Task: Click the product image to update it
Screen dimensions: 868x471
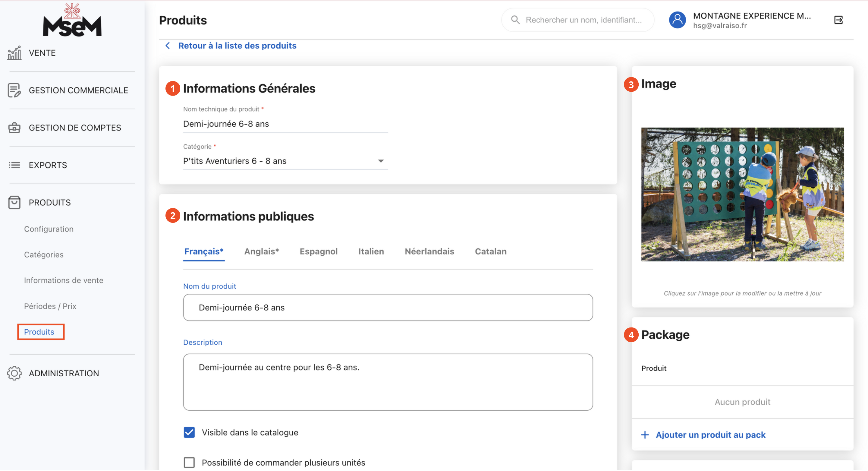Action: click(x=742, y=194)
